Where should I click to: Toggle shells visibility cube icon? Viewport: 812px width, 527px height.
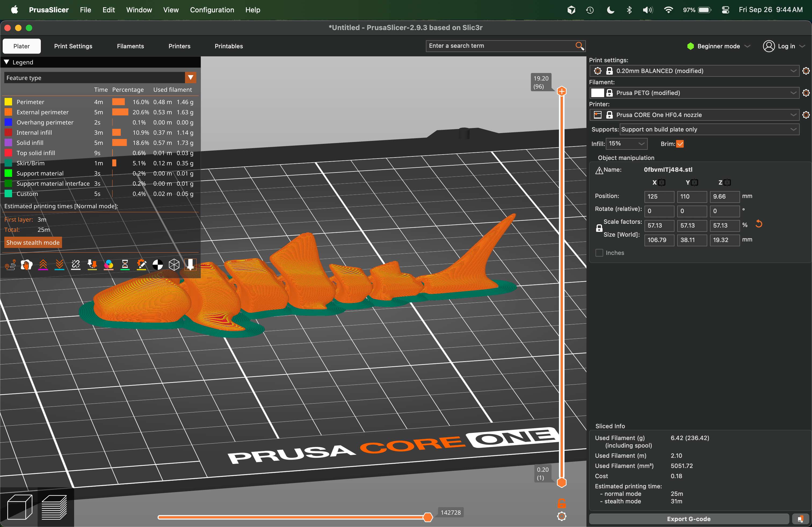point(174,265)
